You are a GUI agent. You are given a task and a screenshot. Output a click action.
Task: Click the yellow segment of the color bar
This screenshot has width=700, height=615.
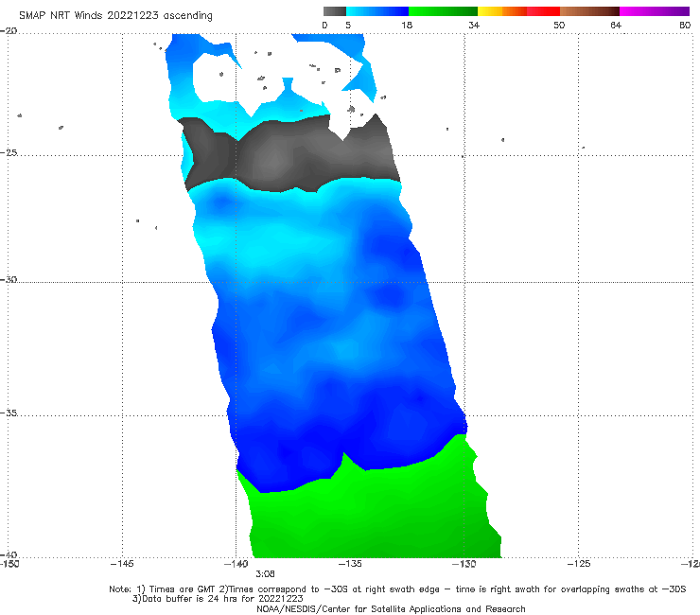(490, 11)
